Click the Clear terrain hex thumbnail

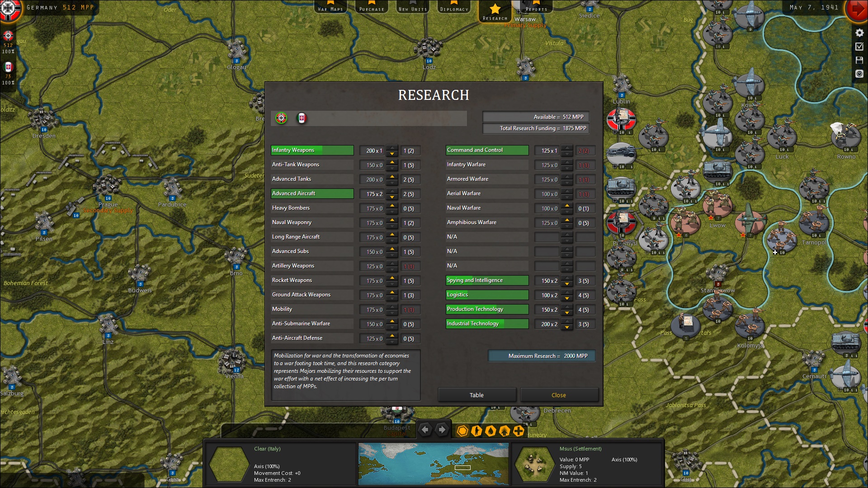pos(229,464)
